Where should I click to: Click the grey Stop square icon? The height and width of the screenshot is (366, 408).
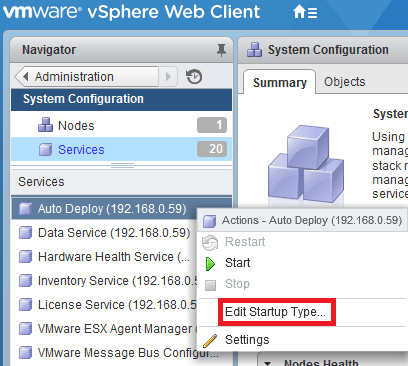point(210,285)
